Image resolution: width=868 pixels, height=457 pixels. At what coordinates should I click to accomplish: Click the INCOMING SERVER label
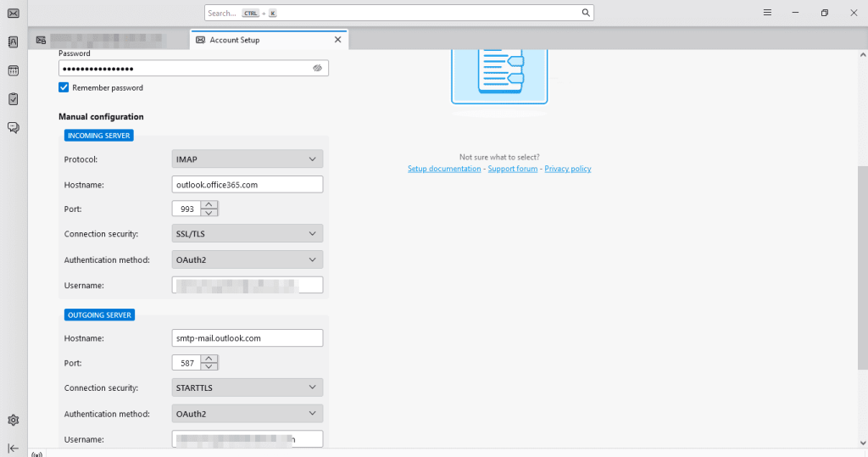point(98,135)
